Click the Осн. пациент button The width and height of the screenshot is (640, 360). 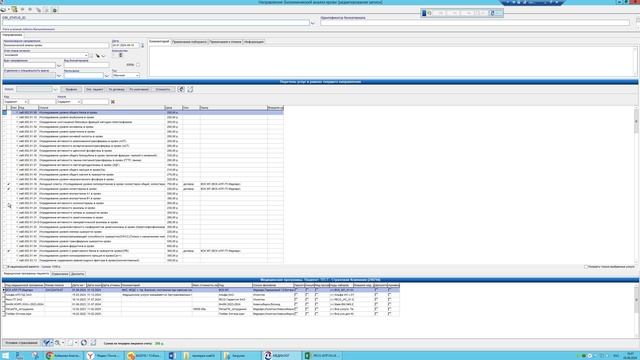click(94, 89)
